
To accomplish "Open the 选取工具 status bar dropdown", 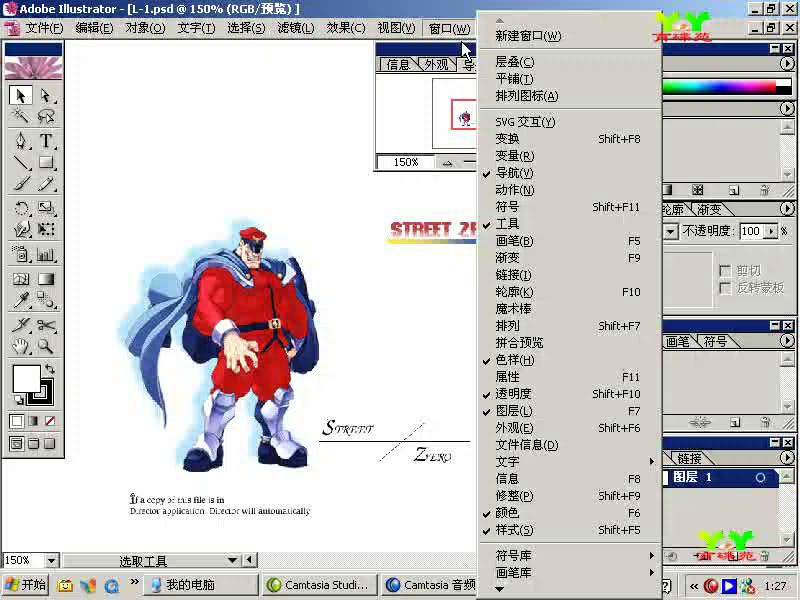I will [233, 561].
